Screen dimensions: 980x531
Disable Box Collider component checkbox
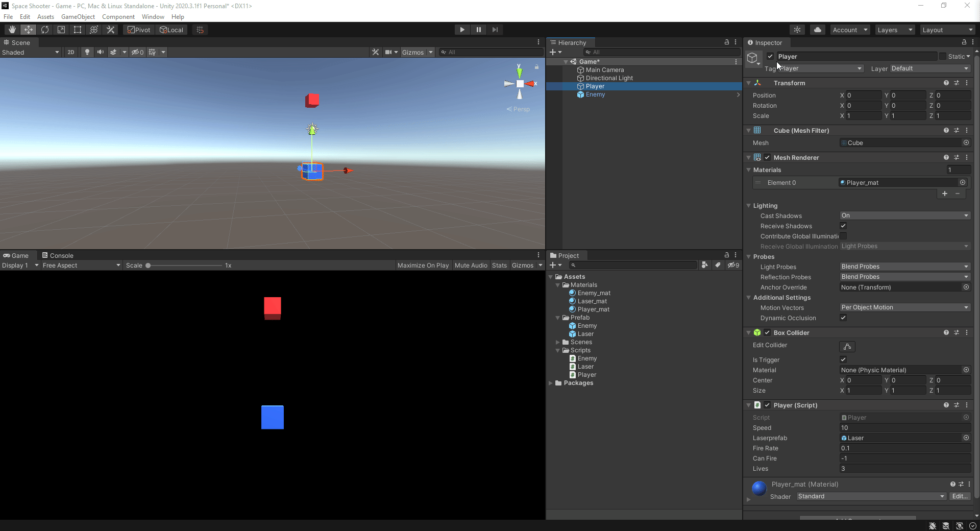(x=767, y=332)
